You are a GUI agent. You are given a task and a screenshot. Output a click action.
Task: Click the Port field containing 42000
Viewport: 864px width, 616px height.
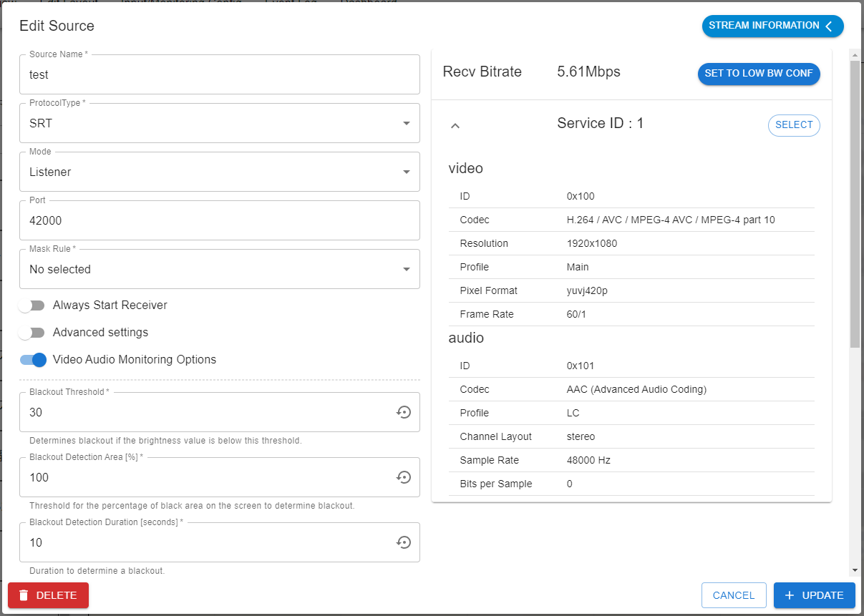[219, 220]
